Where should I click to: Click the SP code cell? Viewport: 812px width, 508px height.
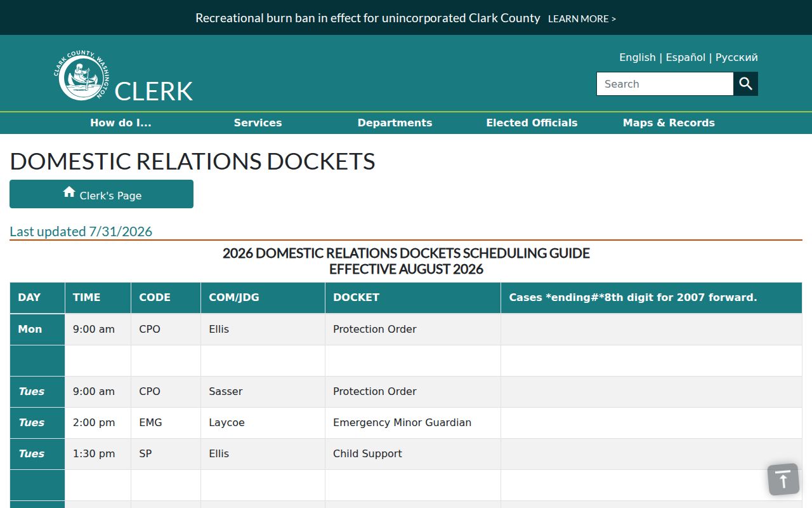pos(166,454)
